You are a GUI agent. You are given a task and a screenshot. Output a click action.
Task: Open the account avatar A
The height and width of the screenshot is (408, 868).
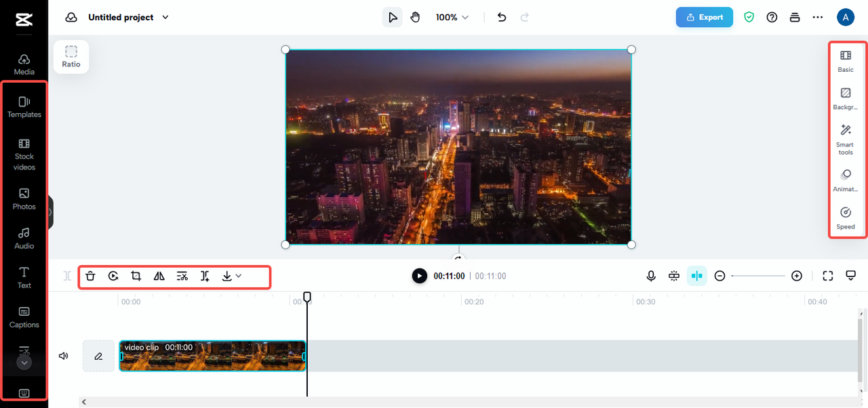(x=845, y=18)
